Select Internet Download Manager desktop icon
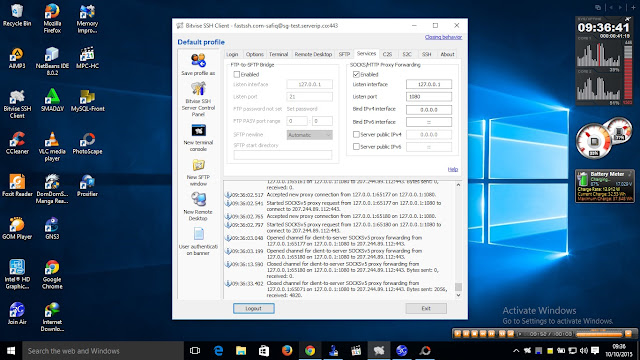The image size is (640, 360). tap(52, 317)
